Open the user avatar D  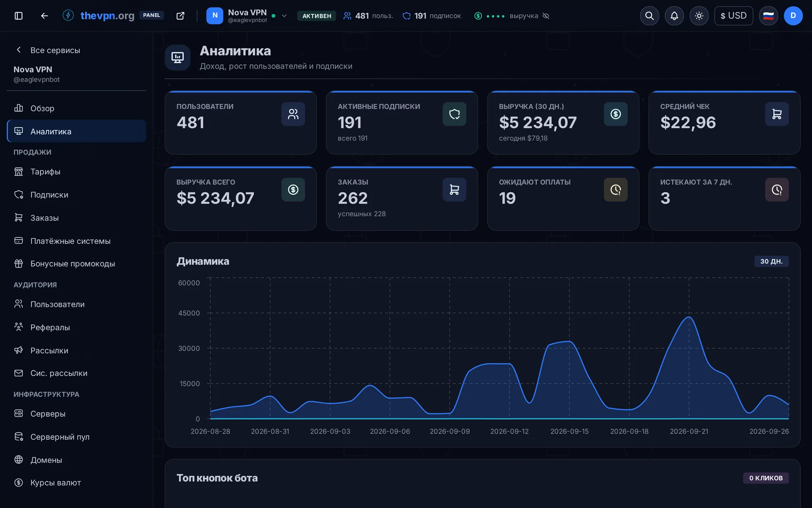[x=793, y=16]
